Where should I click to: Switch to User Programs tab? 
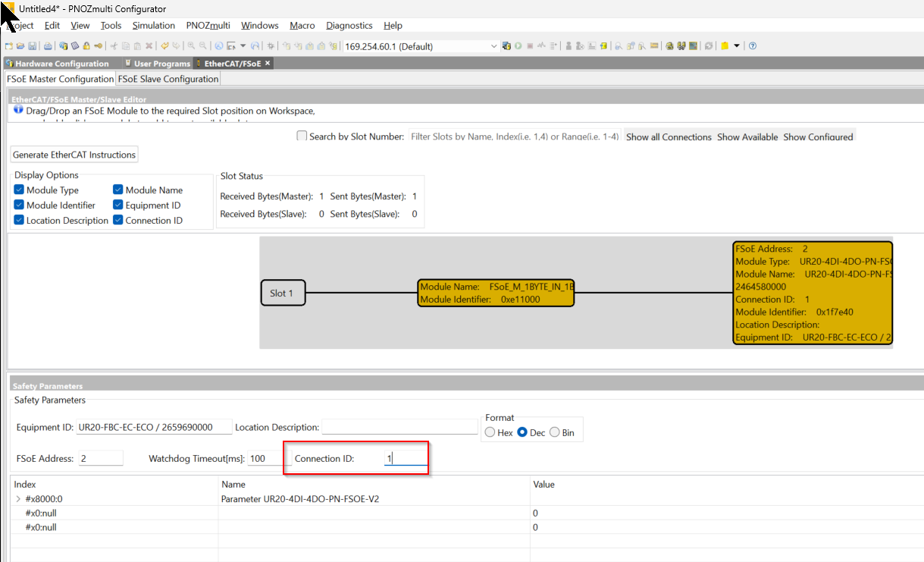157,64
